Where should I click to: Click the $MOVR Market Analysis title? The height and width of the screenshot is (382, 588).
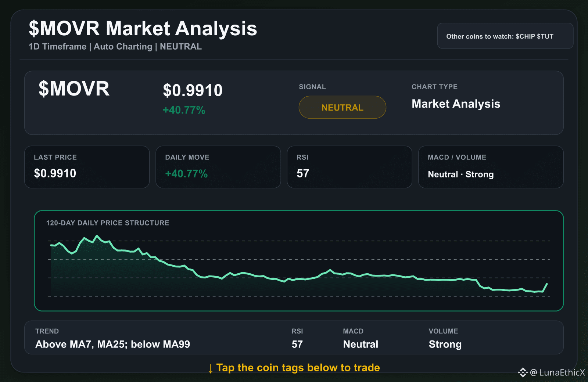(x=143, y=28)
